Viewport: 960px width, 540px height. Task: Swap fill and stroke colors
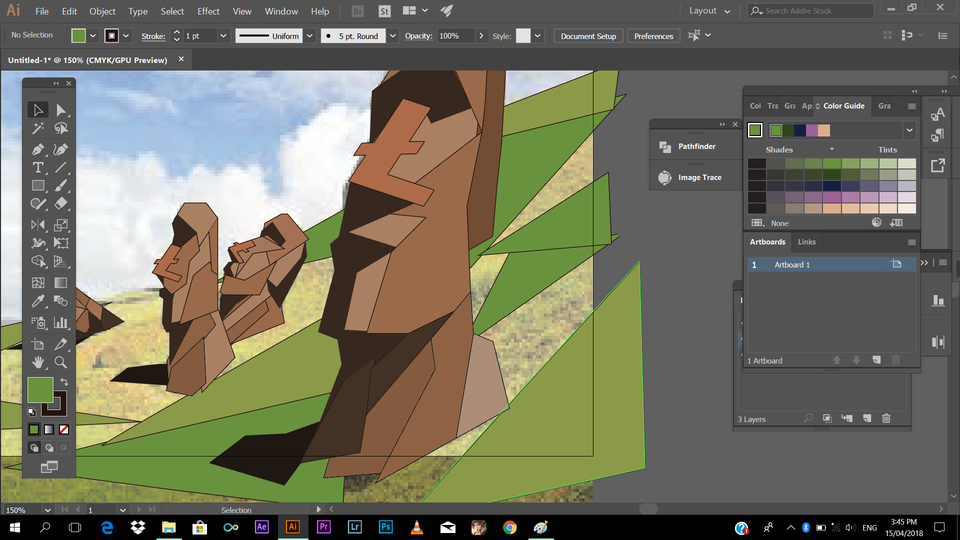(x=65, y=382)
